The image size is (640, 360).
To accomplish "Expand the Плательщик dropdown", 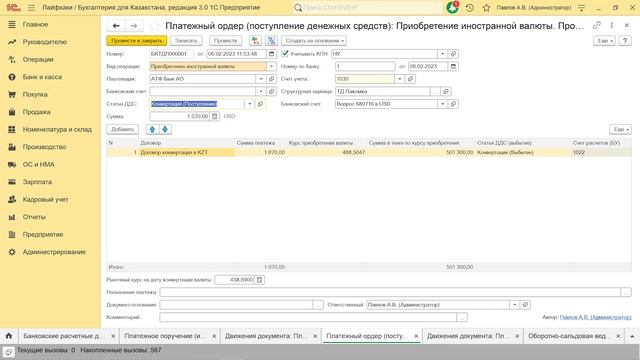I will coord(261,79).
